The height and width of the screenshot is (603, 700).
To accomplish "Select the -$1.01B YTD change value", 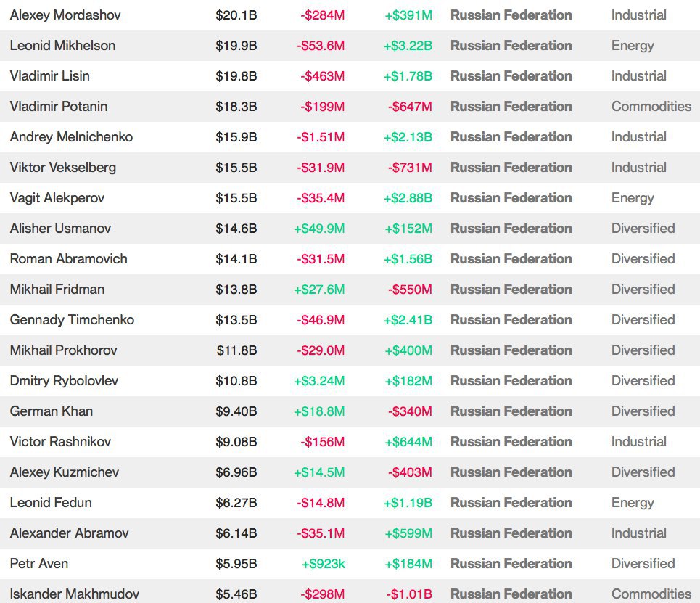I will 409,594.
